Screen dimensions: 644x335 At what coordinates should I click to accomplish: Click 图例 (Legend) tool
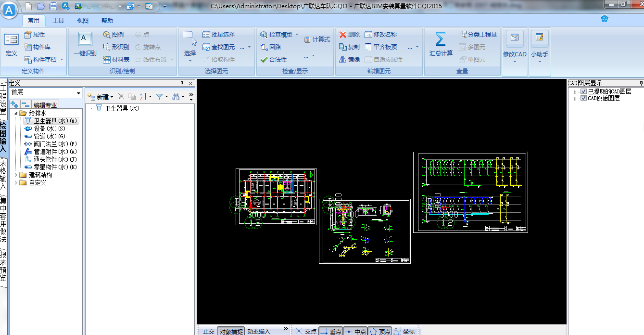point(114,35)
